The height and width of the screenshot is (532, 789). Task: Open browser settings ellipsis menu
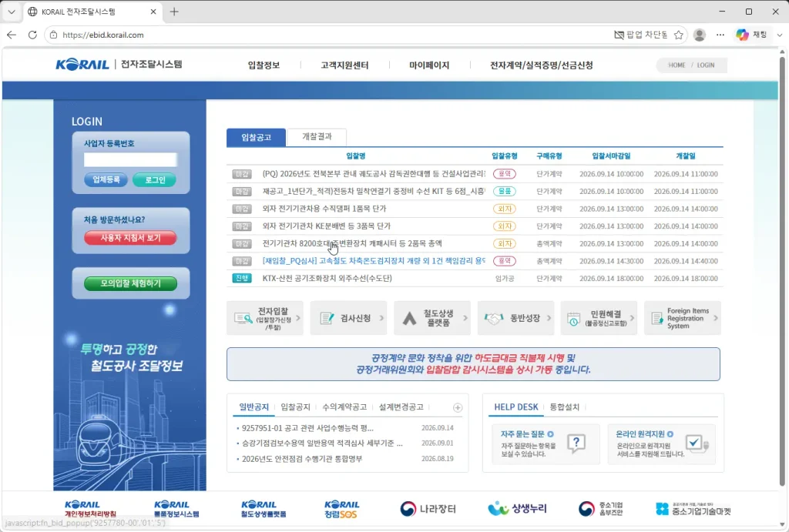click(x=720, y=35)
